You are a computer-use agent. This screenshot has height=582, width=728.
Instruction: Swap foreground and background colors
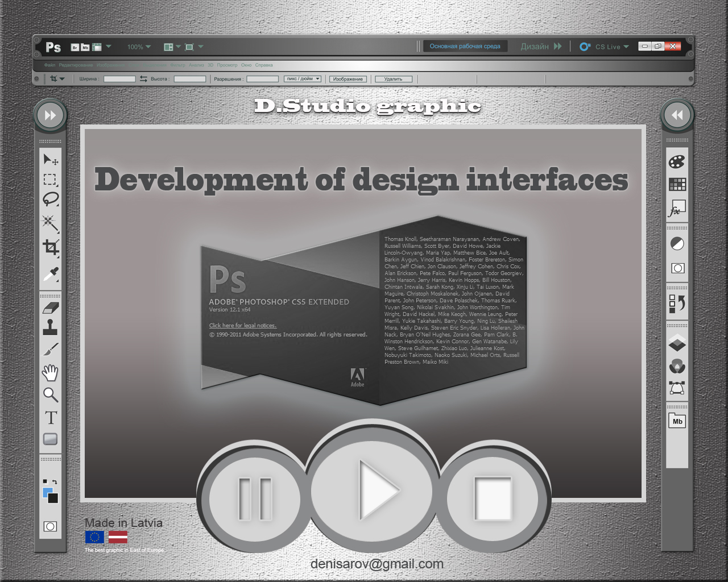coord(54,482)
